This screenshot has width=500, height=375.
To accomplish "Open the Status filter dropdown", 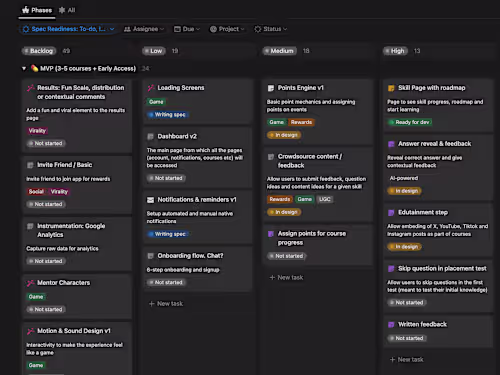I will [x=270, y=29].
